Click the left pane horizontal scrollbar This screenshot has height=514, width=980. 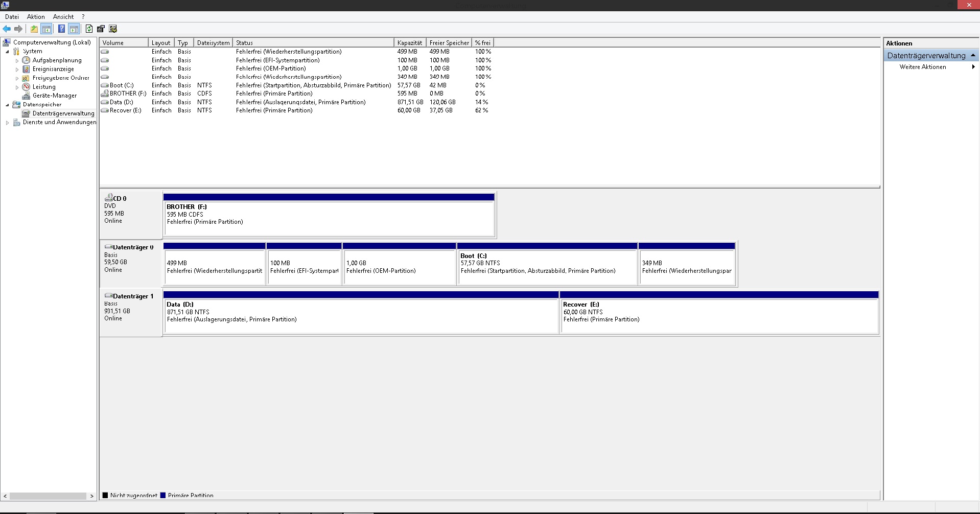[48, 496]
